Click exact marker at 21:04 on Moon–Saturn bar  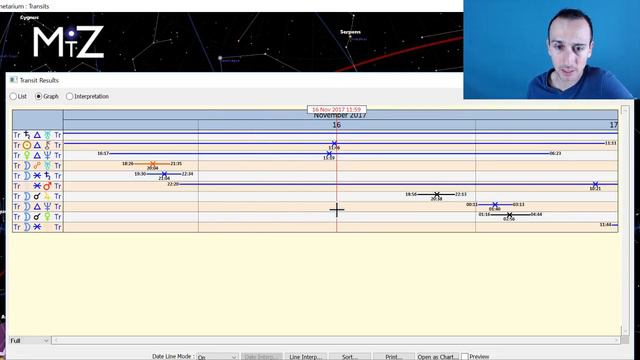pos(164,174)
